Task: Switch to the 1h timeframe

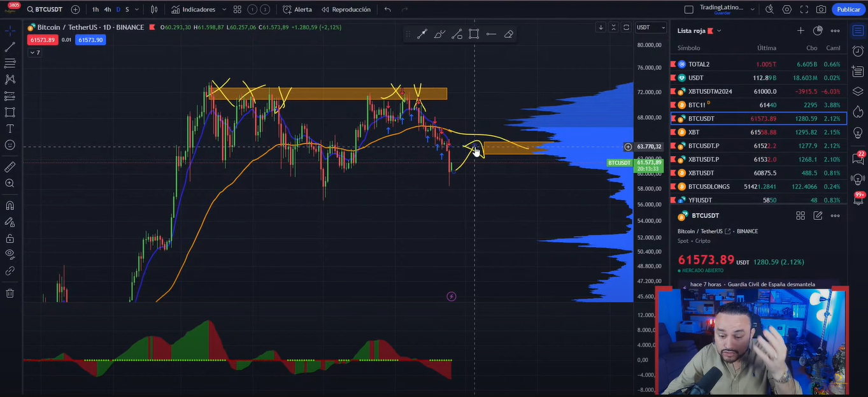Action: pyautogui.click(x=96, y=10)
